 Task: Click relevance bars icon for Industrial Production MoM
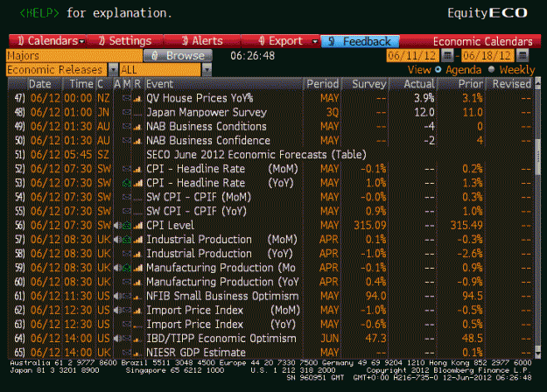tap(137, 240)
